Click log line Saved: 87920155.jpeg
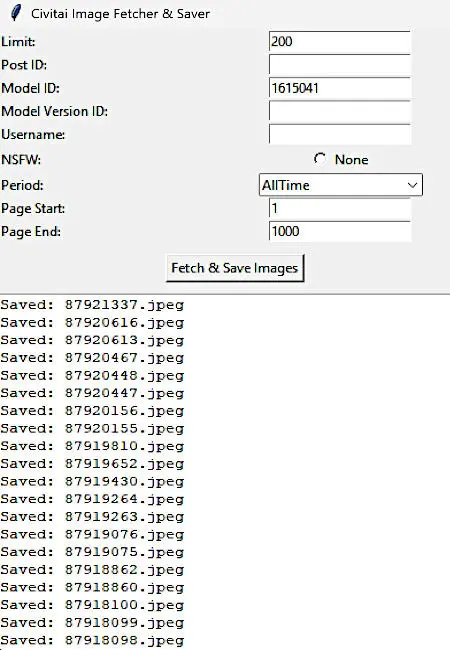Image resolution: width=450 pixels, height=650 pixels. tap(92, 429)
